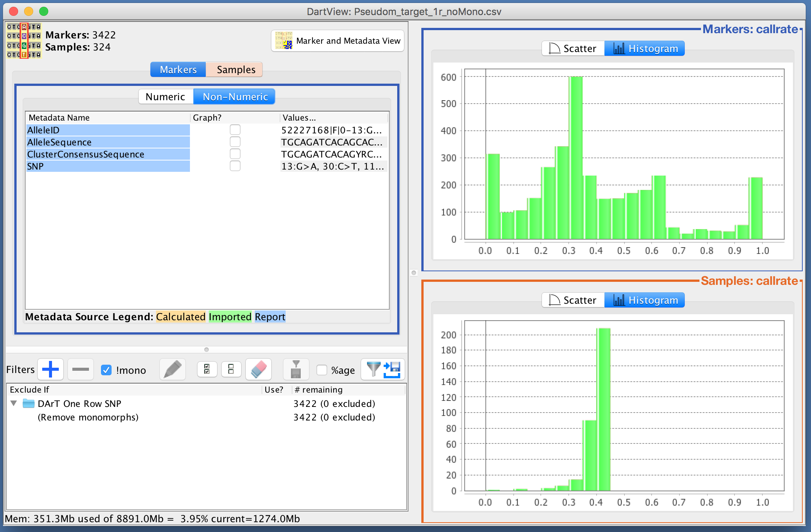Close the DartView window

(x=14, y=11)
